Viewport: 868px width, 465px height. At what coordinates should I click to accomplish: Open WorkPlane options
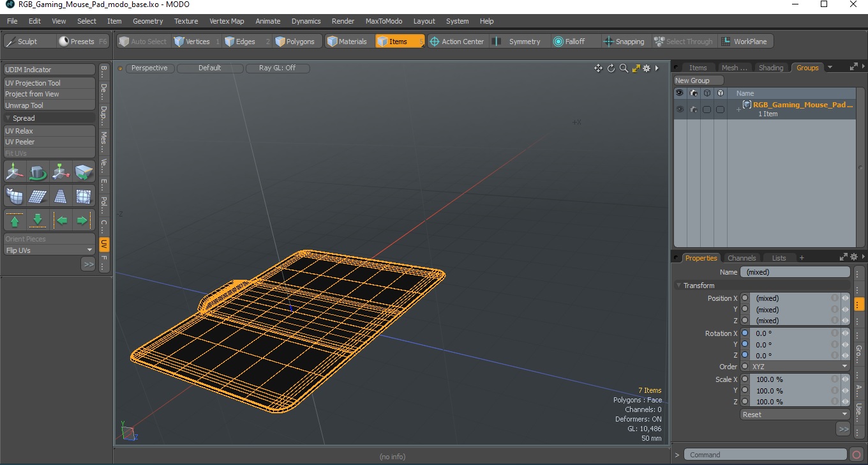click(745, 42)
